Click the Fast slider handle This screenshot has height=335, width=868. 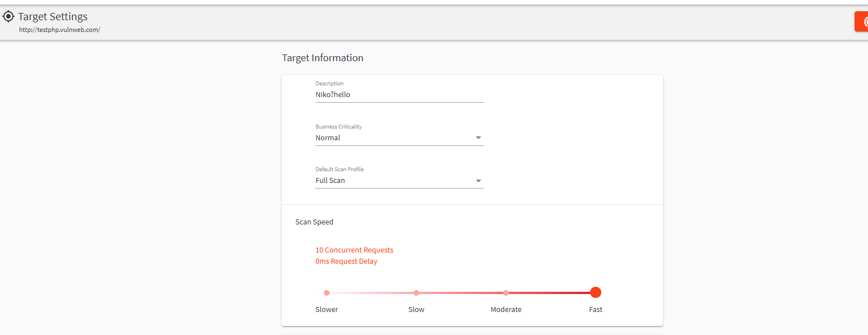click(x=596, y=292)
